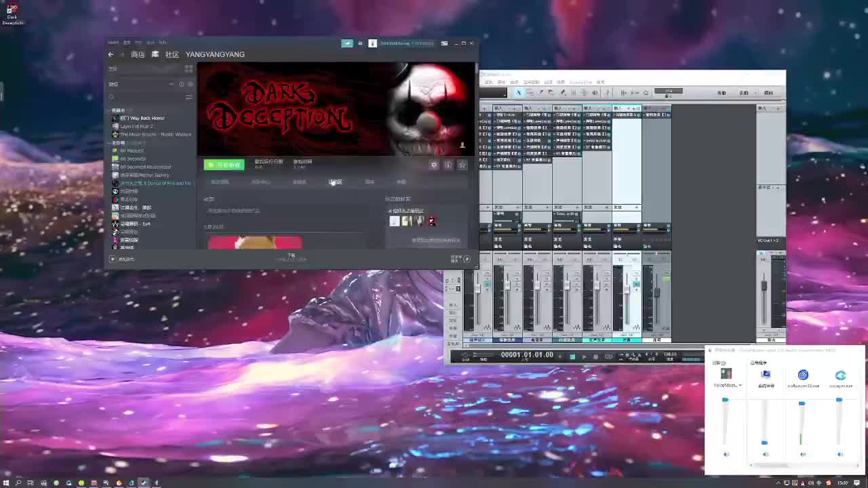Select The Mean Greens - Plastic Warfare
The width and height of the screenshot is (868, 488).
click(152, 134)
